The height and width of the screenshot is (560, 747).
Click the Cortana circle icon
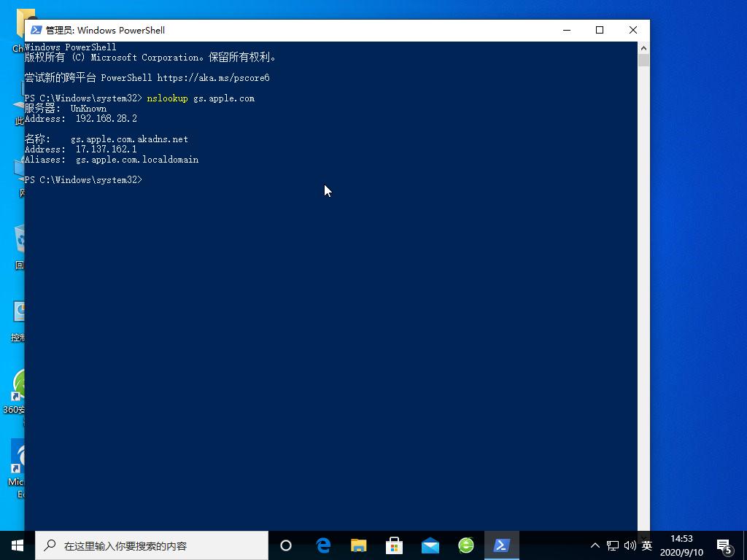click(x=286, y=545)
